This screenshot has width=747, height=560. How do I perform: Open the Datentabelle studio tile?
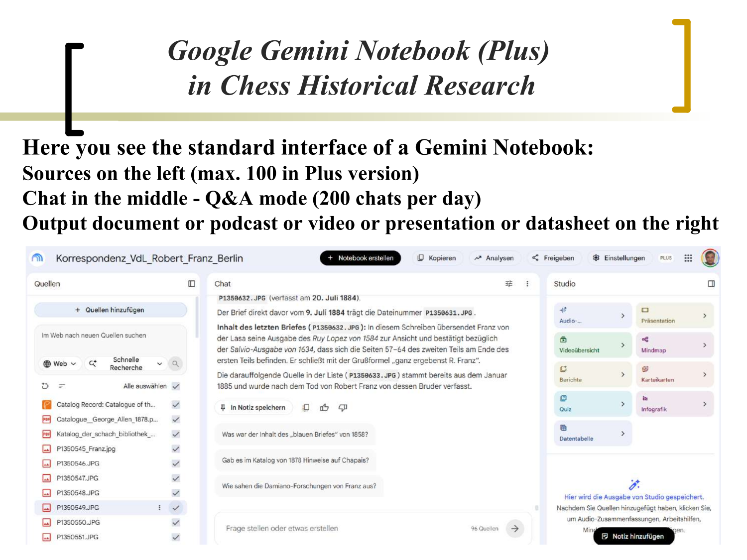(593, 433)
